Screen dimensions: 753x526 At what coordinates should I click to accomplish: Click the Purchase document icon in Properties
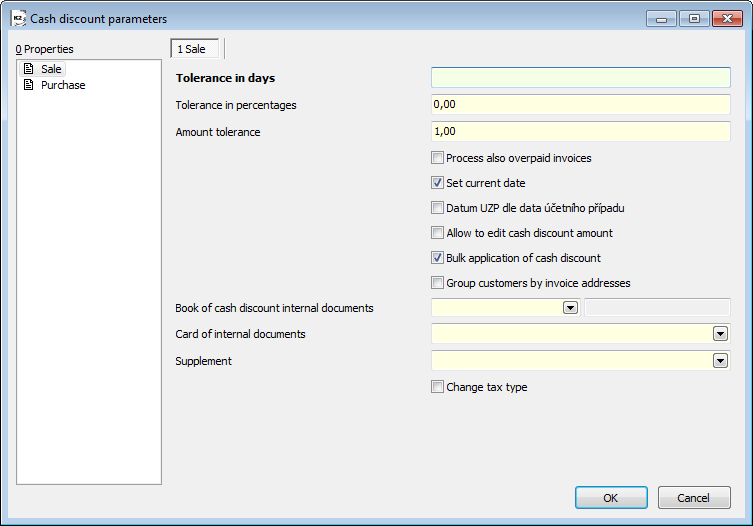pos(29,85)
